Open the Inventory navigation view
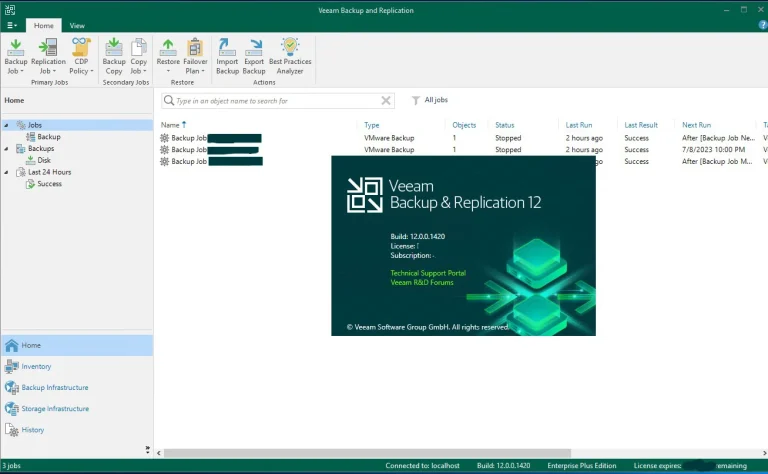768x474 pixels. click(77, 366)
